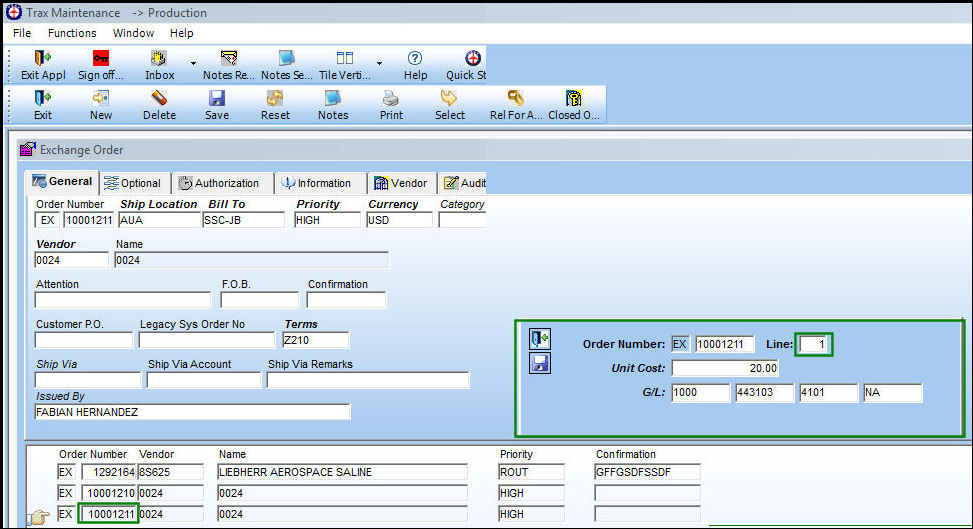Click the Sign off key icon
The image size is (973, 529).
click(101, 58)
